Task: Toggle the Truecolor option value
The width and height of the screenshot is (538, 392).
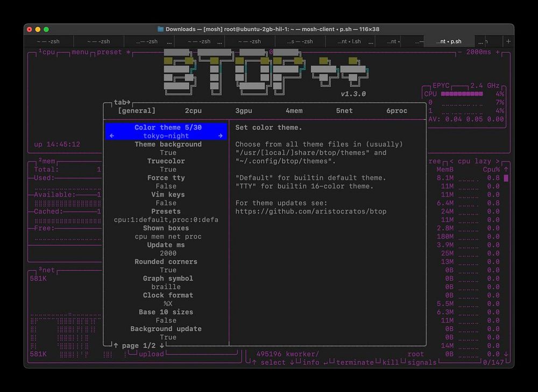Action: tap(168, 169)
